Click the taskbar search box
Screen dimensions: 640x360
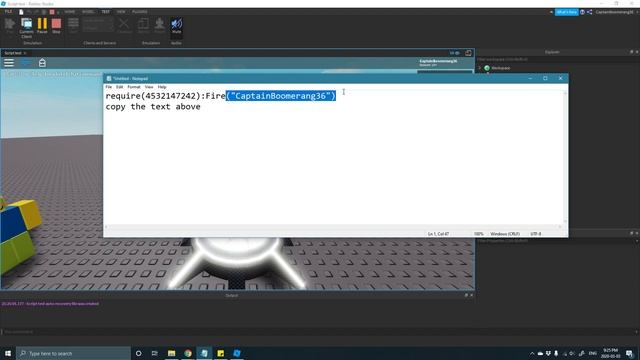[73, 353]
